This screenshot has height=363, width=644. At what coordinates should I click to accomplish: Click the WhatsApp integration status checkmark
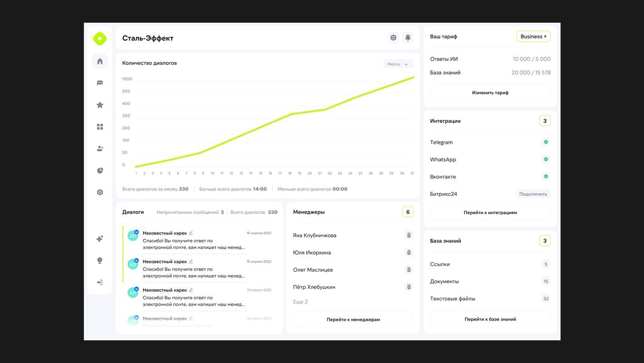coord(546,159)
